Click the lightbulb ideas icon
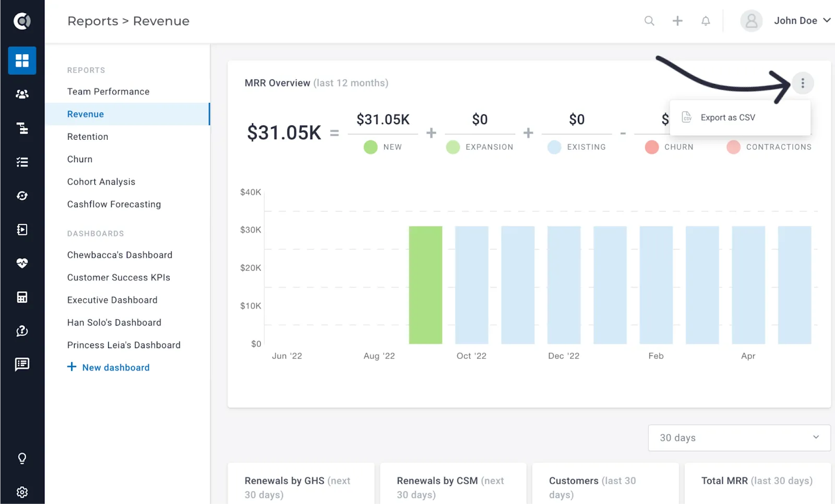Screen dimensions: 835x504 click(x=22, y=458)
